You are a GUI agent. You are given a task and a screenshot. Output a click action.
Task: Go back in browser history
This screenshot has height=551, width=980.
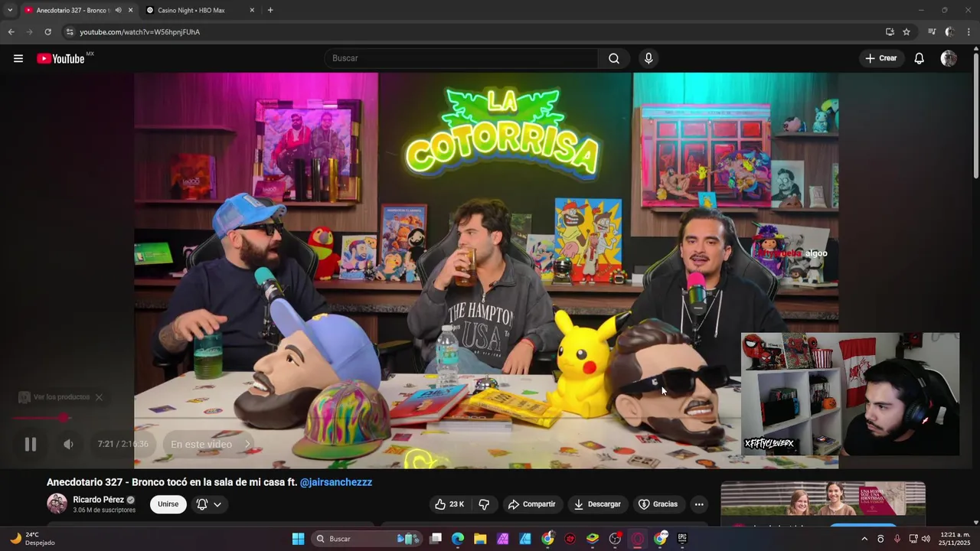click(11, 32)
